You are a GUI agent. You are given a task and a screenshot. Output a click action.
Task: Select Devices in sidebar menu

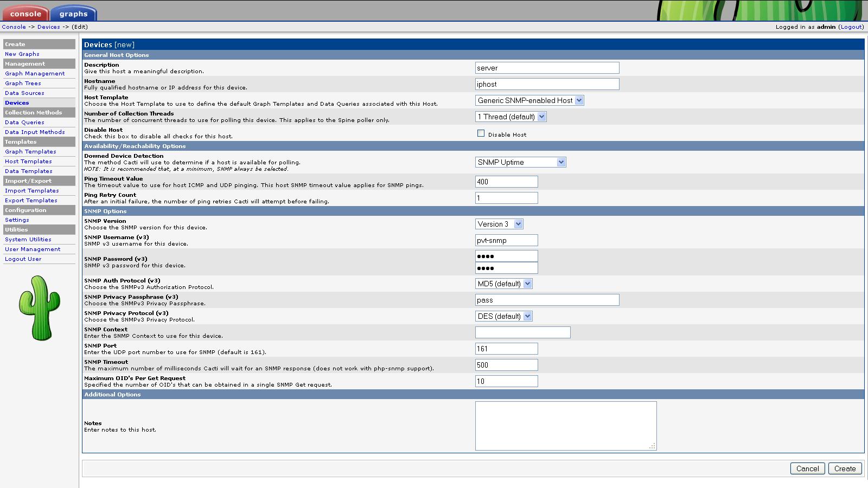tap(17, 103)
